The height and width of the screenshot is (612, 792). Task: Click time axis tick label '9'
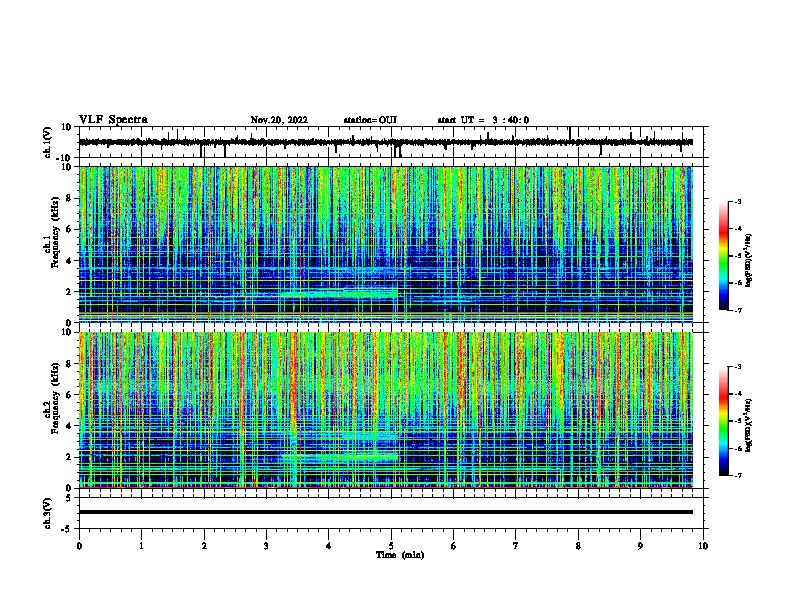640,546
